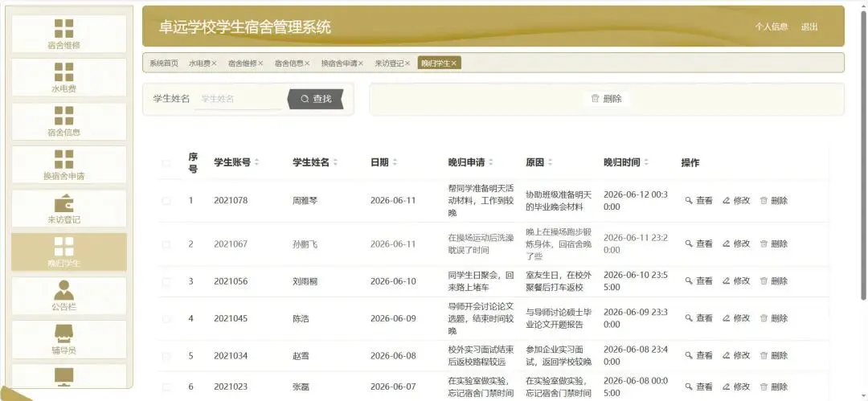Delete record of 赵雪
868x401 pixels.
pos(773,355)
